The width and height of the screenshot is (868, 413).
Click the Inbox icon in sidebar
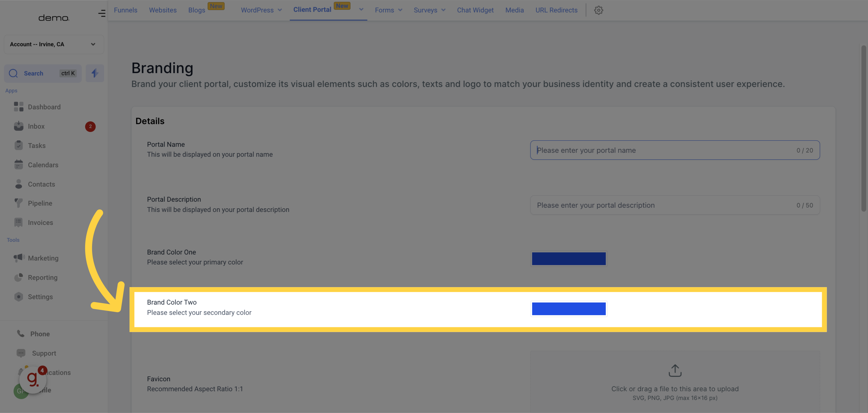point(19,126)
